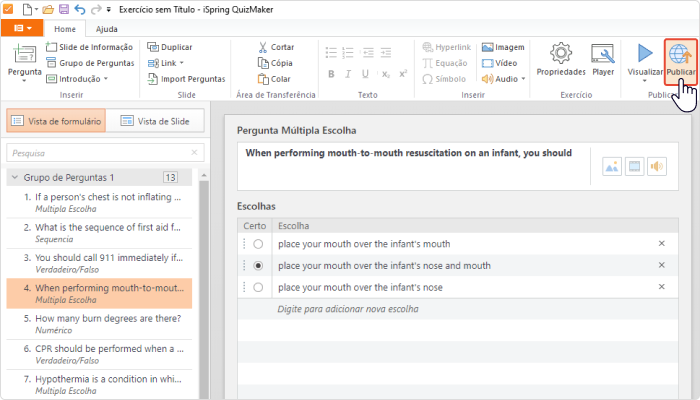The width and height of the screenshot is (700, 400).
Task: Undo the last action
Action: point(80,9)
